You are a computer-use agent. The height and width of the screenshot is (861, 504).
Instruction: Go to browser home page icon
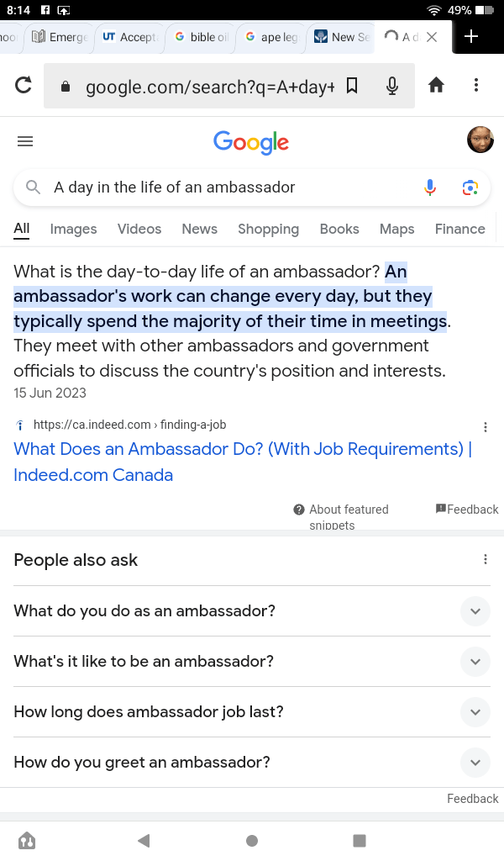pyautogui.click(x=436, y=85)
